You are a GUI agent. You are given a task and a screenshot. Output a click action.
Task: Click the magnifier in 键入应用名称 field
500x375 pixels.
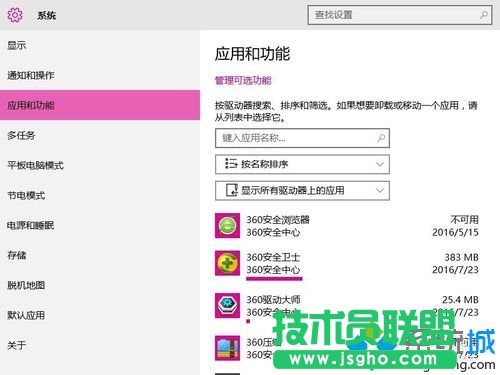(x=381, y=138)
